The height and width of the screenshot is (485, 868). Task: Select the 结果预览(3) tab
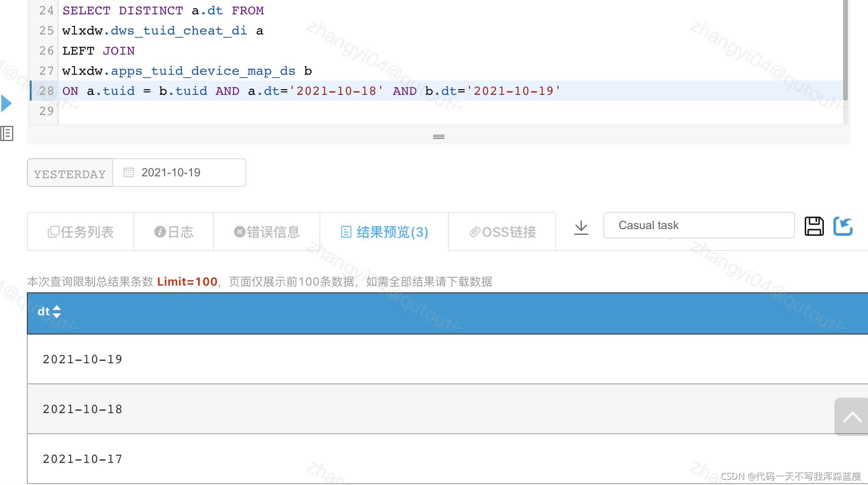point(384,232)
